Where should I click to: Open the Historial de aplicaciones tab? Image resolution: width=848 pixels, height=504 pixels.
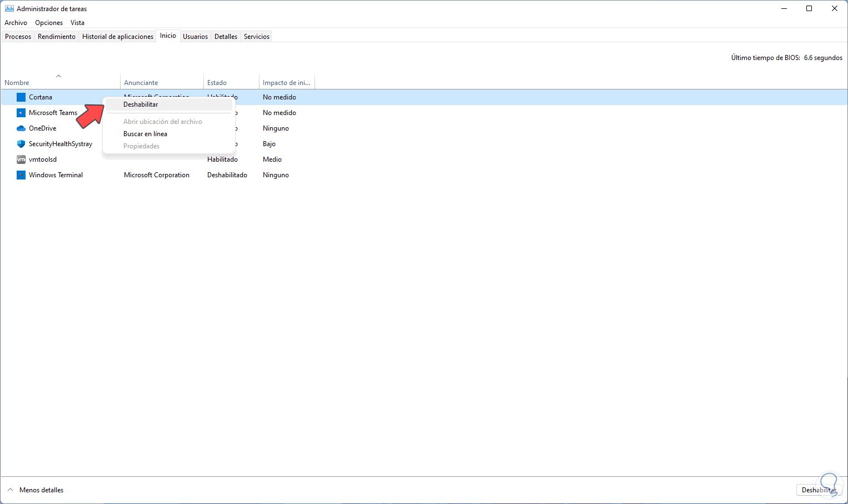tap(118, 37)
